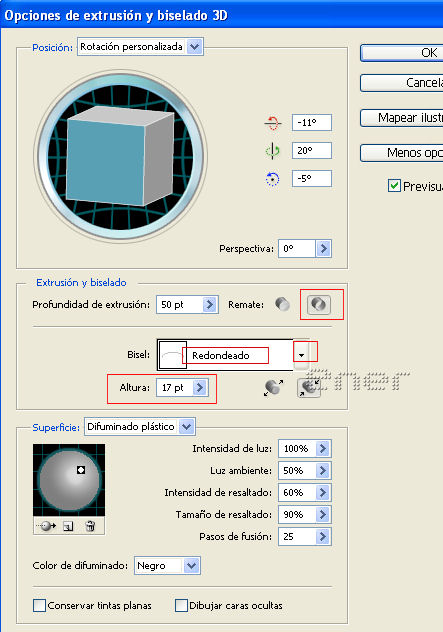This screenshot has width=443, height=632.
Task: Open the Perspectiva slider arrow
Action: coord(323,249)
